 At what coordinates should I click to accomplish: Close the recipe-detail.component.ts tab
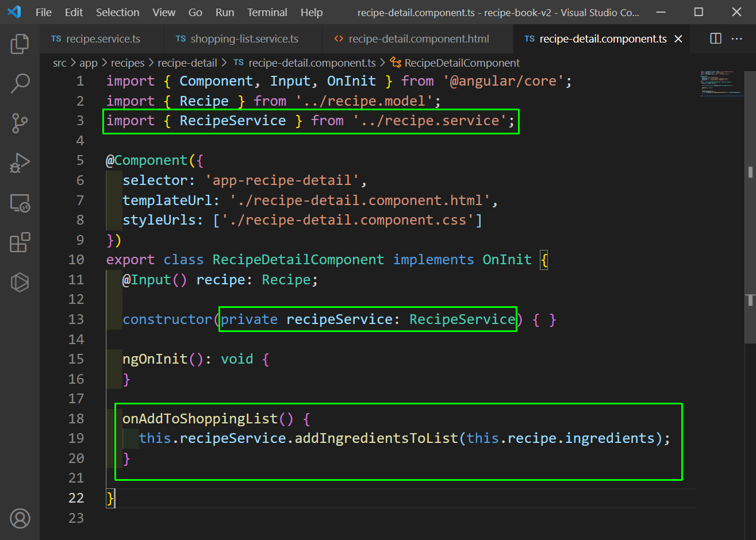point(678,38)
